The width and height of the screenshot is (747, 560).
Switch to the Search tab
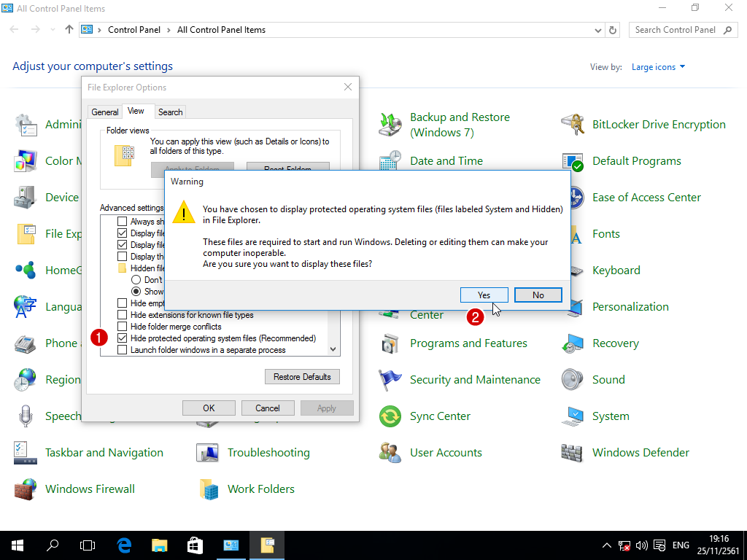point(170,112)
